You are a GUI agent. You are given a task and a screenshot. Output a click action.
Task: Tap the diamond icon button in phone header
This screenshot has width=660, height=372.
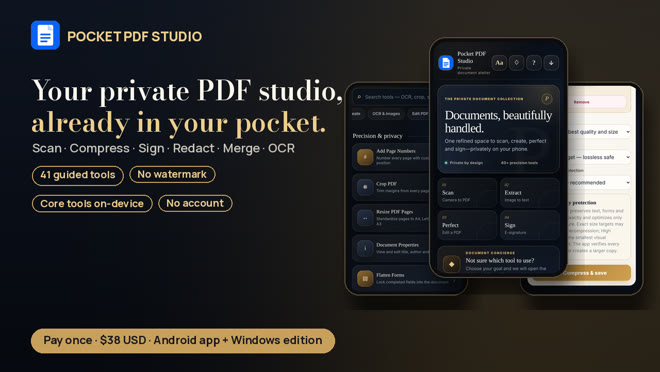point(516,63)
